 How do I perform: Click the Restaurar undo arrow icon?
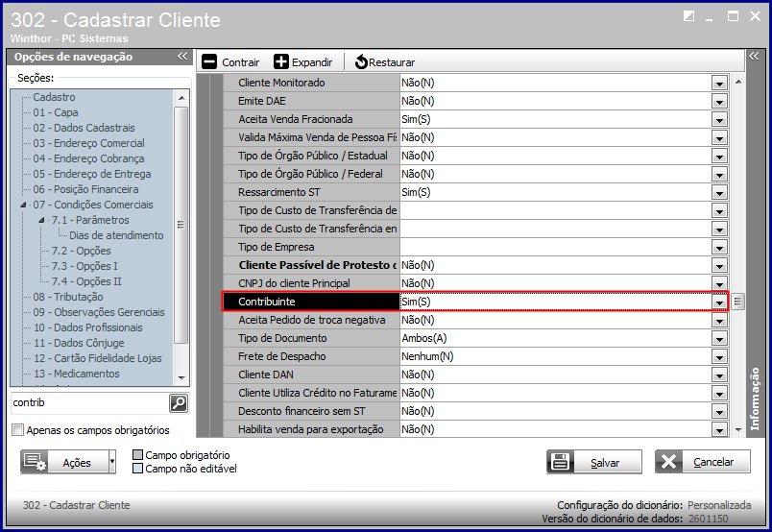(x=361, y=62)
